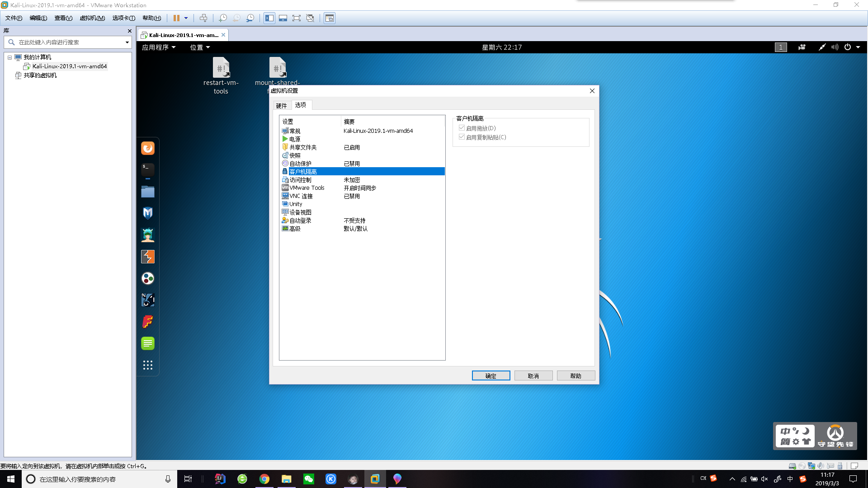Open Kali power system menu arrow
Image resolution: width=868 pixels, height=488 pixels.
(x=858, y=47)
